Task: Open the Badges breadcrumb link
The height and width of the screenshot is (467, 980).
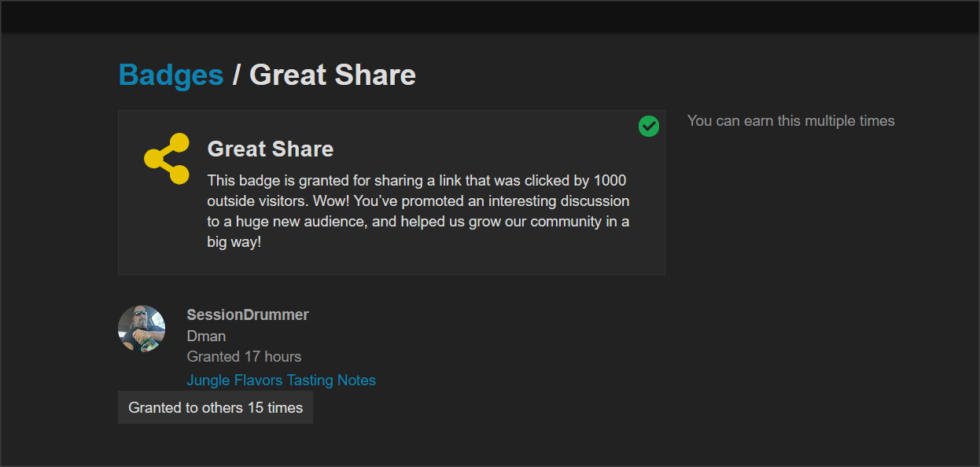Action: 171,75
